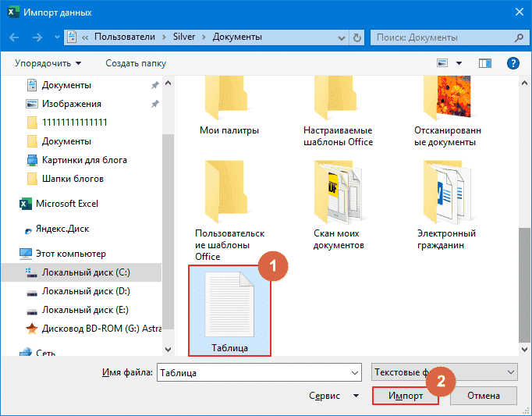Open the Сервис menu

pos(334,396)
